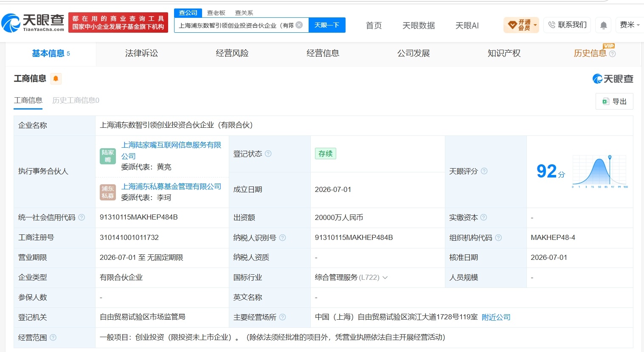Open the 法律诉讼 tab
Viewport: 644px width, 352px height.
pyautogui.click(x=141, y=54)
